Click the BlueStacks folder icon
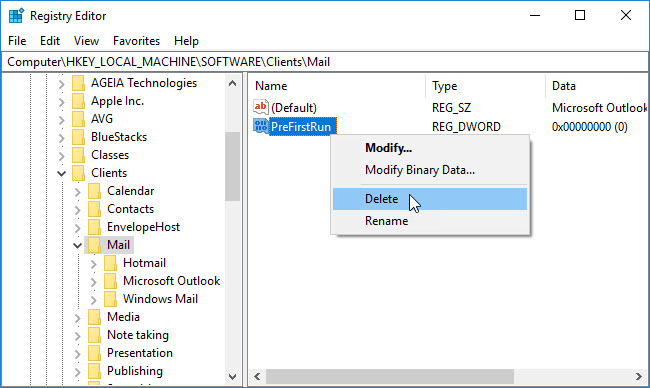 pyautogui.click(x=78, y=137)
